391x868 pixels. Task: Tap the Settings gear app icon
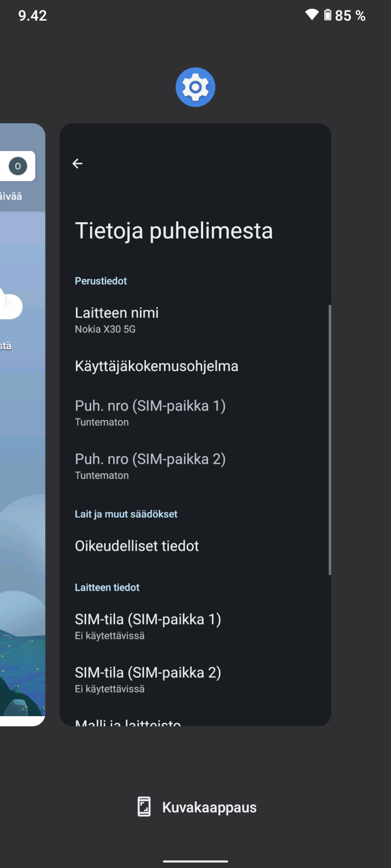(x=195, y=87)
